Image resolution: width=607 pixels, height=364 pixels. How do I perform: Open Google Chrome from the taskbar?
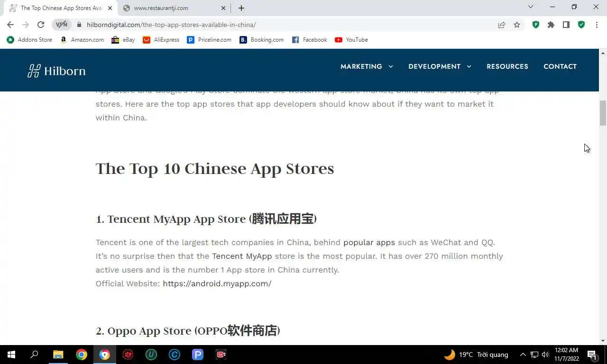coord(82,355)
